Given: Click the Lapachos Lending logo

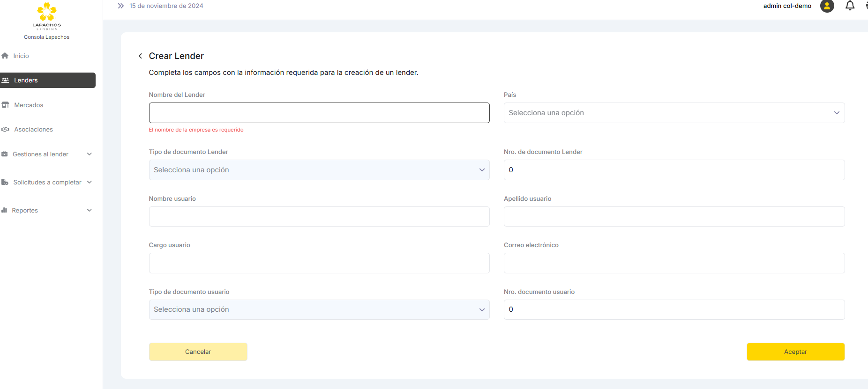Looking at the screenshot, I should [x=46, y=16].
